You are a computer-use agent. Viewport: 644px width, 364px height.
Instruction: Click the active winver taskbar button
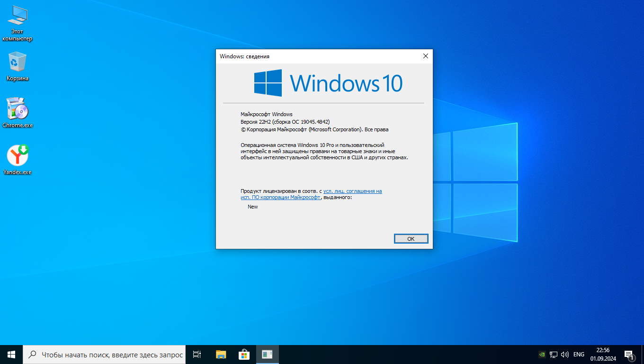[x=267, y=355]
